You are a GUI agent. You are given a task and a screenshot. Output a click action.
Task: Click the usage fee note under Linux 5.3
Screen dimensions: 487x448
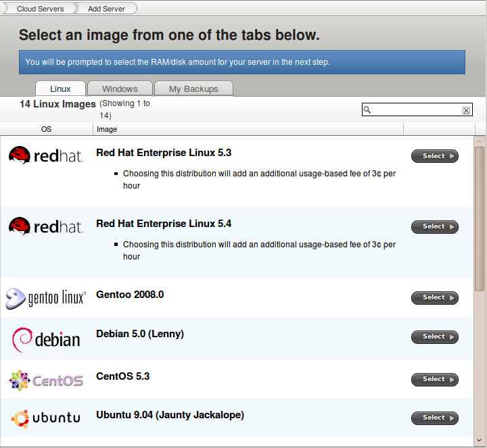(x=259, y=180)
